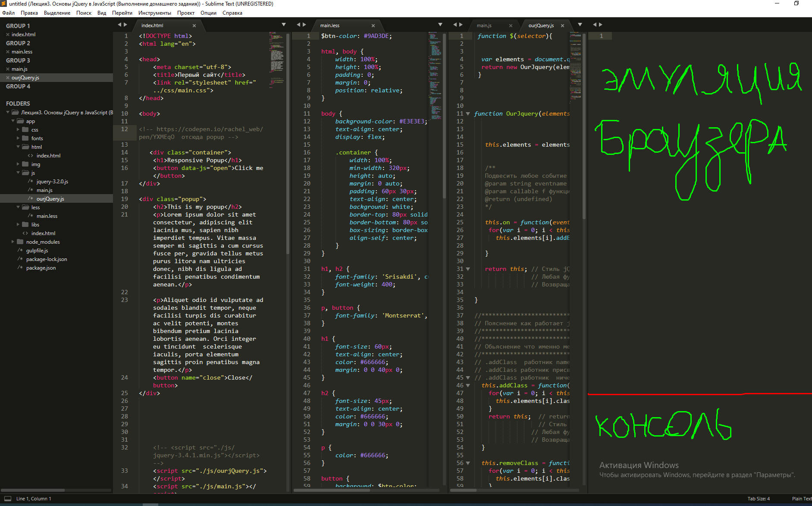Toggle side bar using status bar panel icon
Viewport: 812px width, 506px height.
7,499
